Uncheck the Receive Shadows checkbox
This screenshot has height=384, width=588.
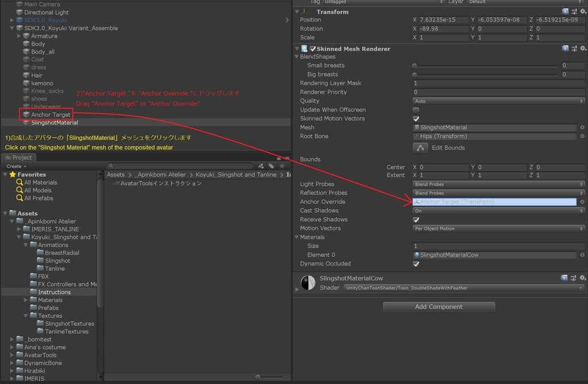click(416, 220)
